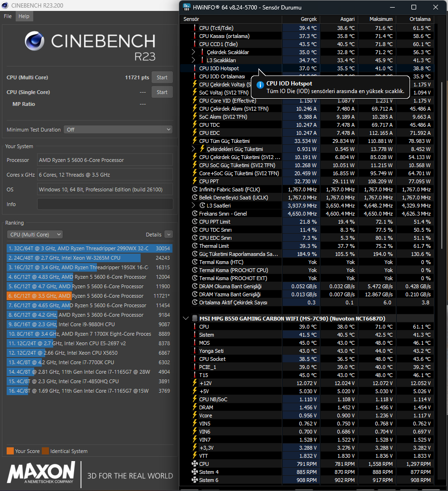Open the Help menu in Cinebench
This screenshot has width=448, height=491.
click(x=24, y=16)
